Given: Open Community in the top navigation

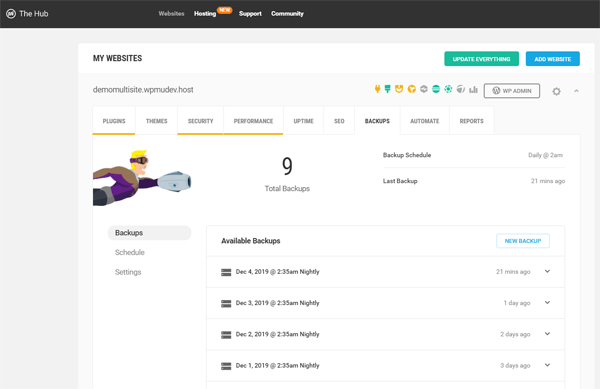Looking at the screenshot, I should point(287,14).
